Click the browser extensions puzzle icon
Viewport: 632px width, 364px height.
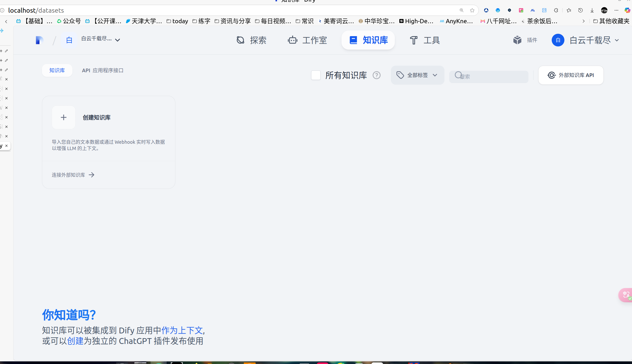pyautogui.click(x=556, y=10)
